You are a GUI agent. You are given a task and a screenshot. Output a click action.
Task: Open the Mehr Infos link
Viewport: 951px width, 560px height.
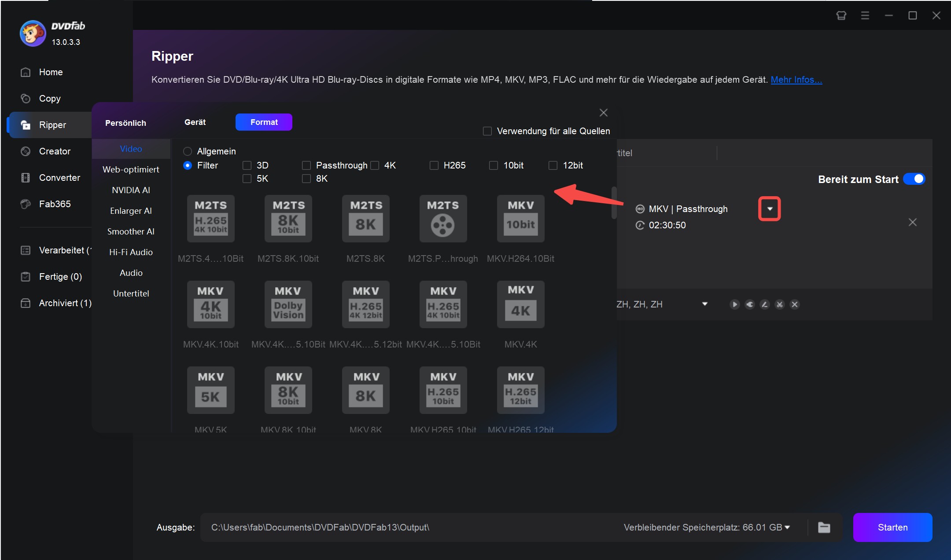[796, 80]
